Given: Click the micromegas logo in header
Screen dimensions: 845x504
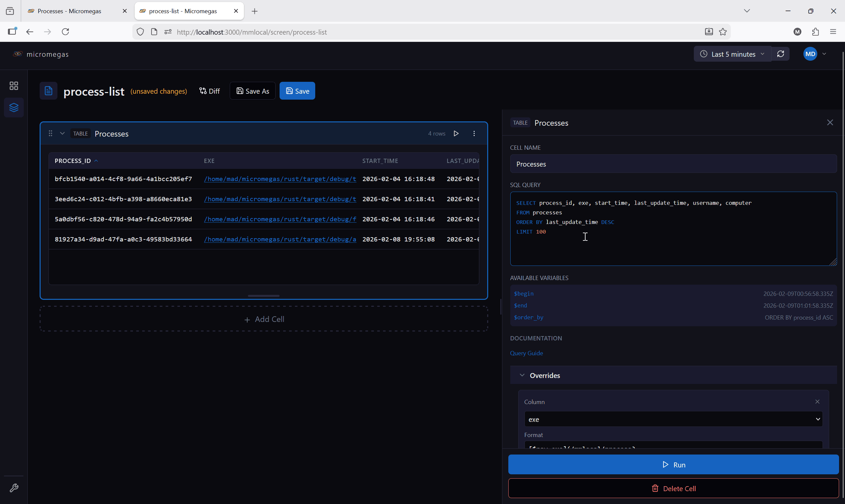Looking at the screenshot, I should click(x=41, y=54).
